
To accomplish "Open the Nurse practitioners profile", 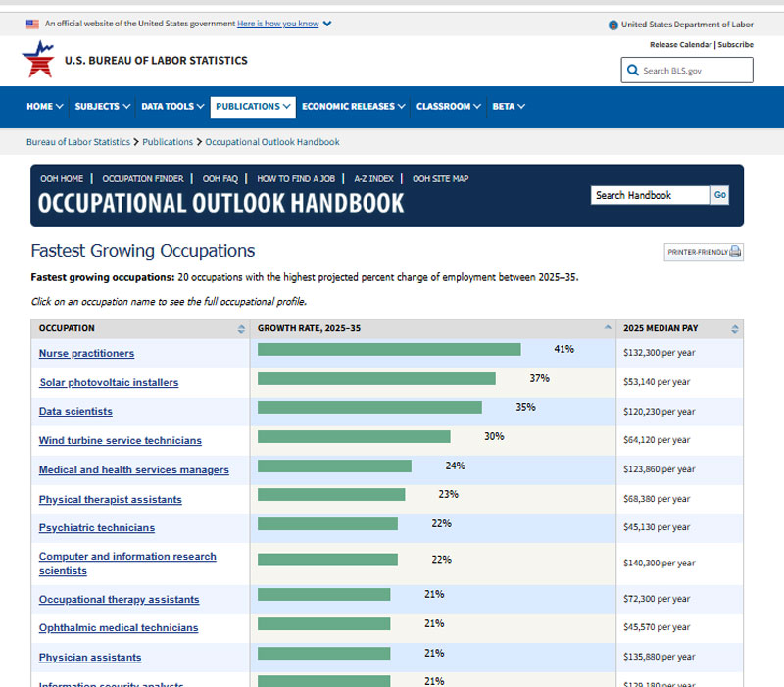I will pos(86,353).
